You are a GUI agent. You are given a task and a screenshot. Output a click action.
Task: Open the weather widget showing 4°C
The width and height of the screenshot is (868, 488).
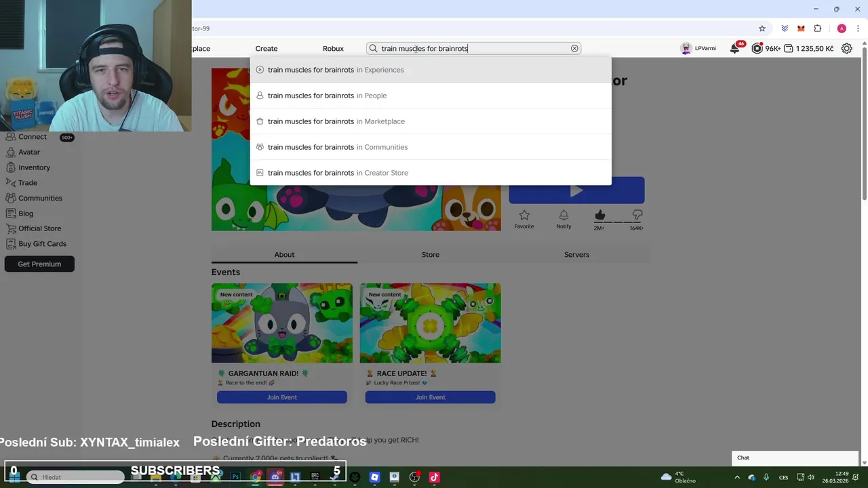pos(678,477)
